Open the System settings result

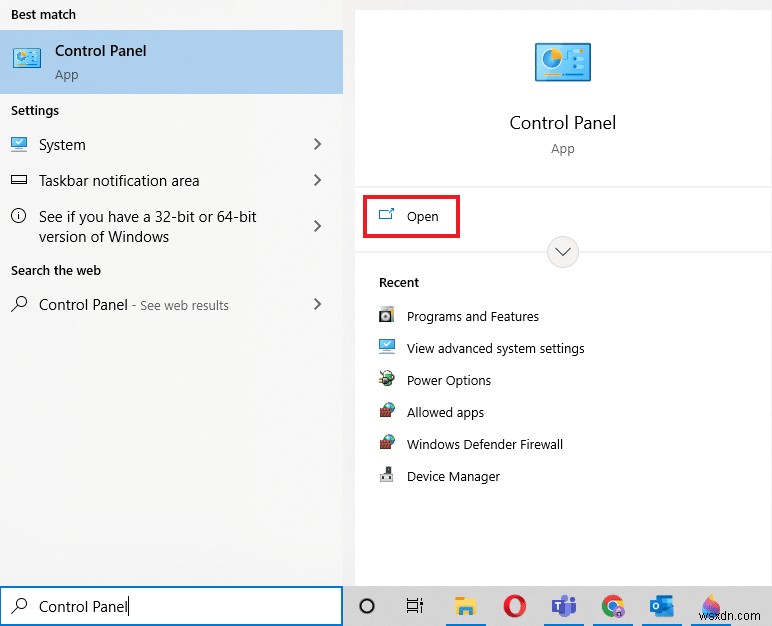(171, 145)
